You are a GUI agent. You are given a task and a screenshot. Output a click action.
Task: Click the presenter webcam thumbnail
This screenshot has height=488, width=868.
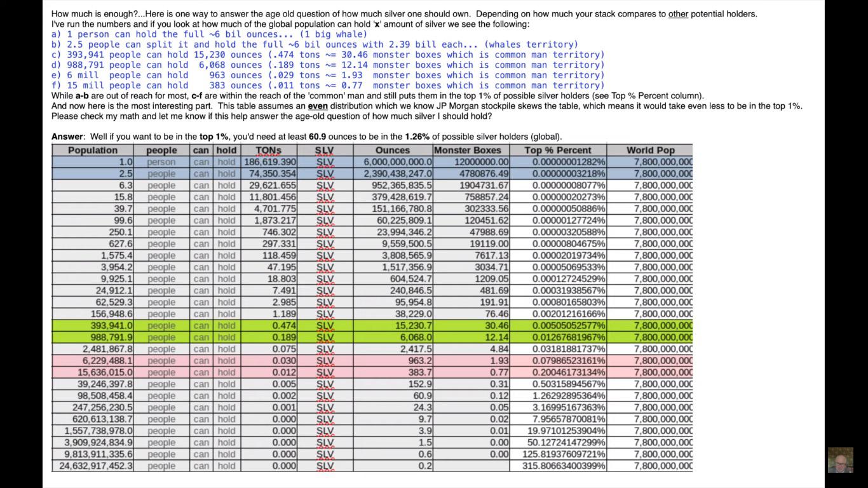(840, 460)
